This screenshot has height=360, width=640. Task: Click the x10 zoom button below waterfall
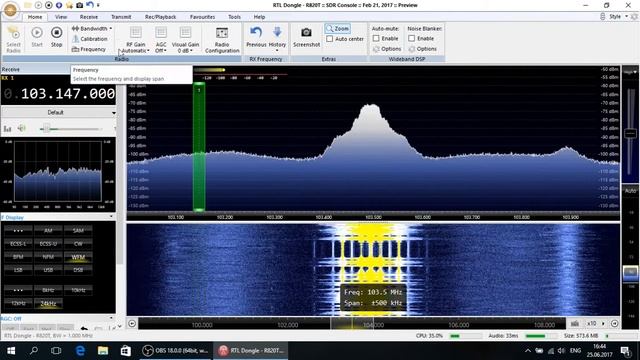(x=591, y=324)
